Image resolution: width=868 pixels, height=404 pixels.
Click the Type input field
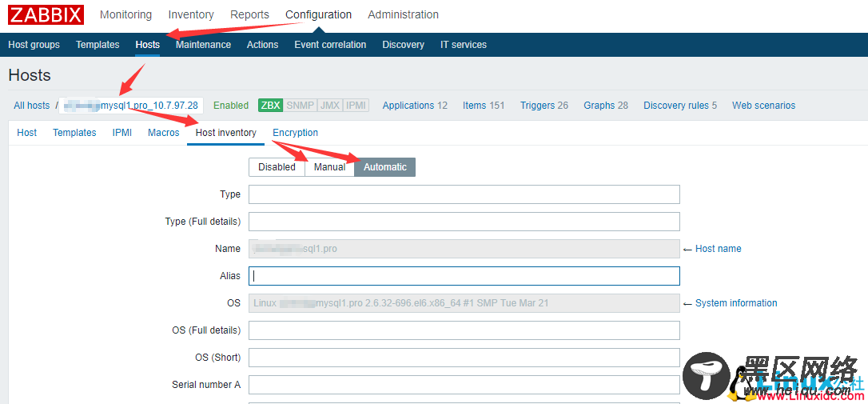click(x=464, y=194)
